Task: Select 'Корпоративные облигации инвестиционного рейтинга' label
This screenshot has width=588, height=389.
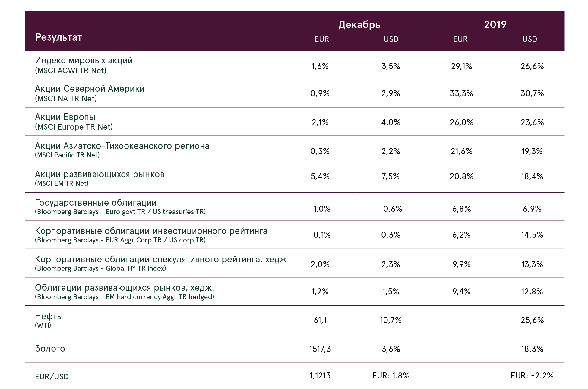Action: point(151,231)
